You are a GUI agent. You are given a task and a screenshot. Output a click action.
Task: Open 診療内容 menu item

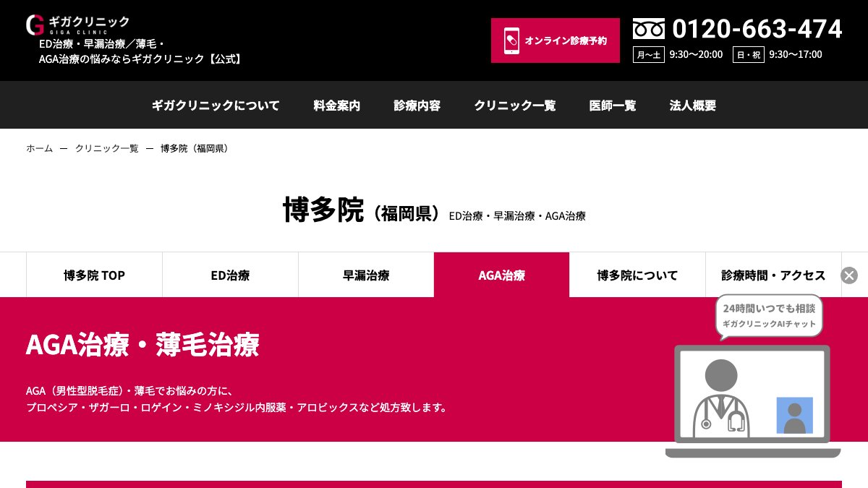(417, 105)
